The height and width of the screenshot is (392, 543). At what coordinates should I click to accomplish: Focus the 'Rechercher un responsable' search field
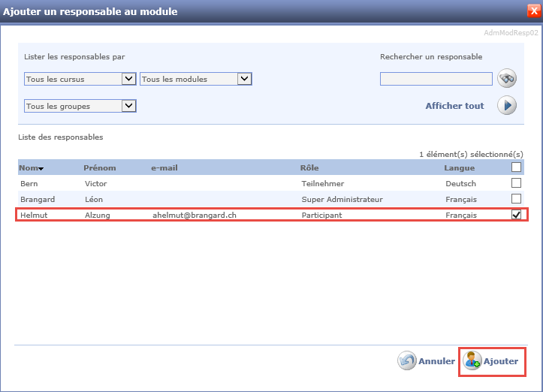(x=436, y=79)
